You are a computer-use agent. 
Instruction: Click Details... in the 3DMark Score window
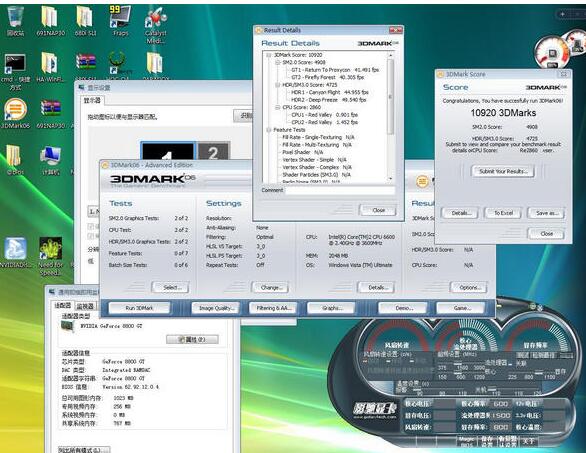[x=461, y=213]
